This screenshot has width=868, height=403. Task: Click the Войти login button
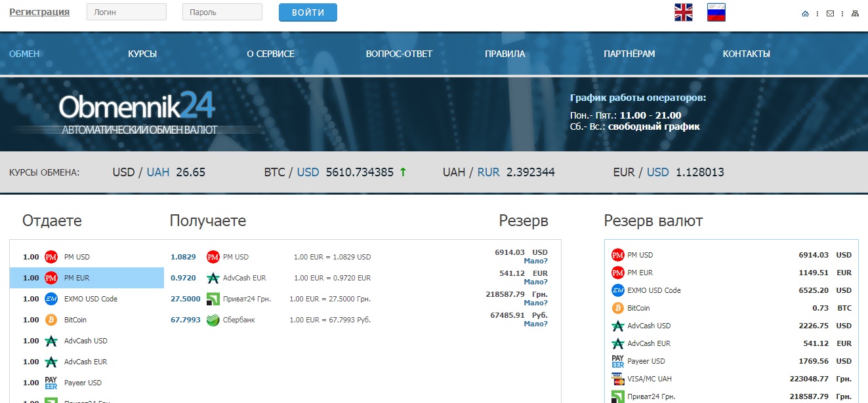pyautogui.click(x=308, y=12)
